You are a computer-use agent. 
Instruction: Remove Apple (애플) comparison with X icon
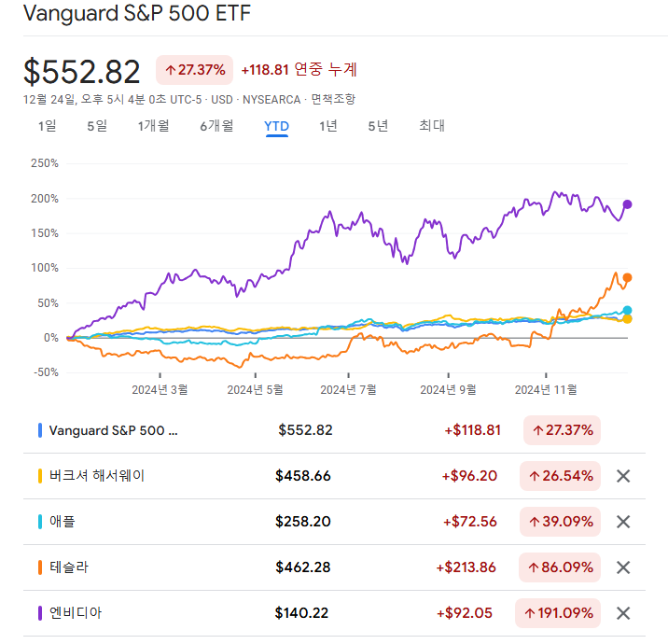click(624, 522)
